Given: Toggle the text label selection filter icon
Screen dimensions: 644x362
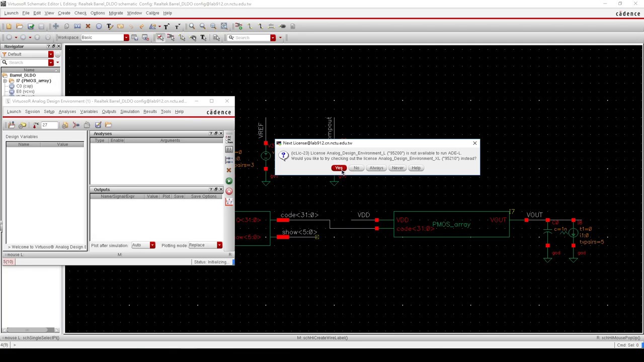Looking at the screenshot, I should tap(203, 38).
